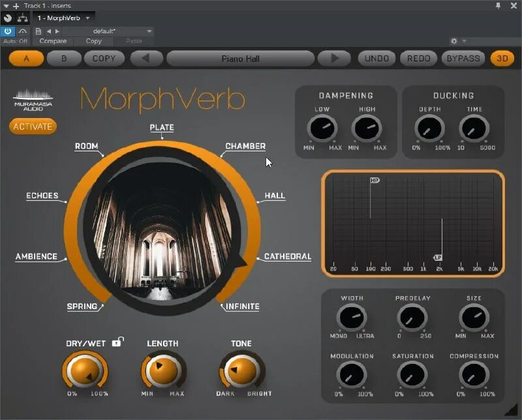
Task: Click the host Copy button
Action: pos(93,41)
